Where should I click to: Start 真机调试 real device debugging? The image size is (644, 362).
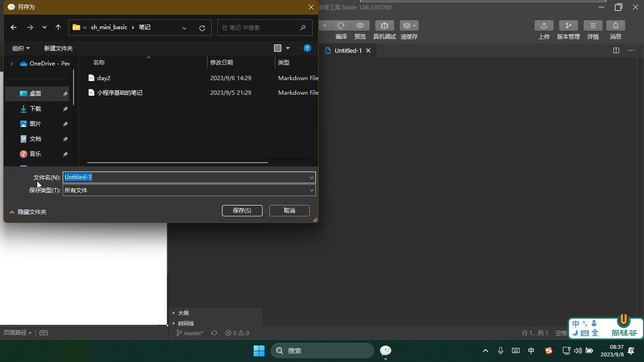click(x=385, y=25)
